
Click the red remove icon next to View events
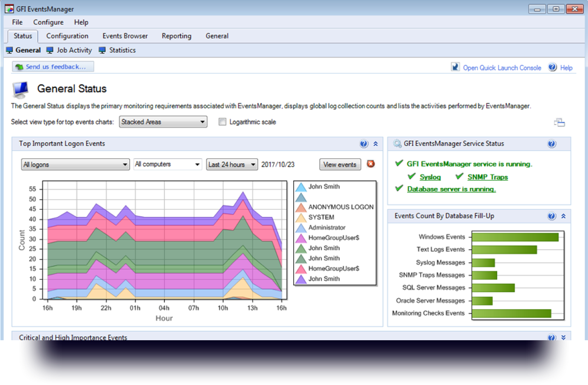point(371,164)
